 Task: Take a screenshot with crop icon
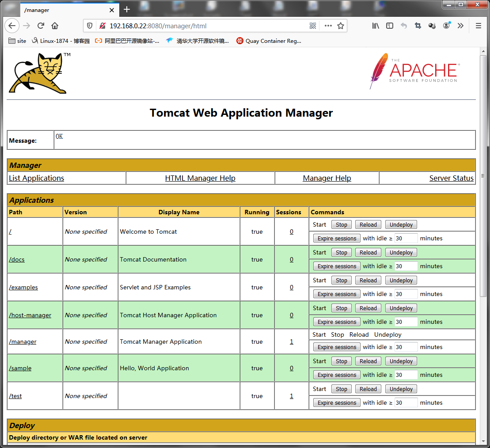tap(418, 26)
